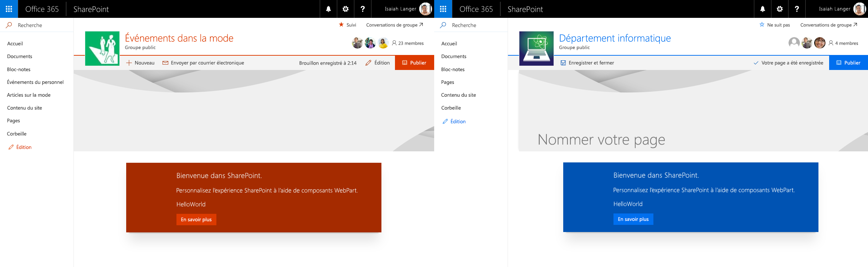Open Pages in the left window navigation
The width and height of the screenshot is (868, 267).
click(14, 121)
